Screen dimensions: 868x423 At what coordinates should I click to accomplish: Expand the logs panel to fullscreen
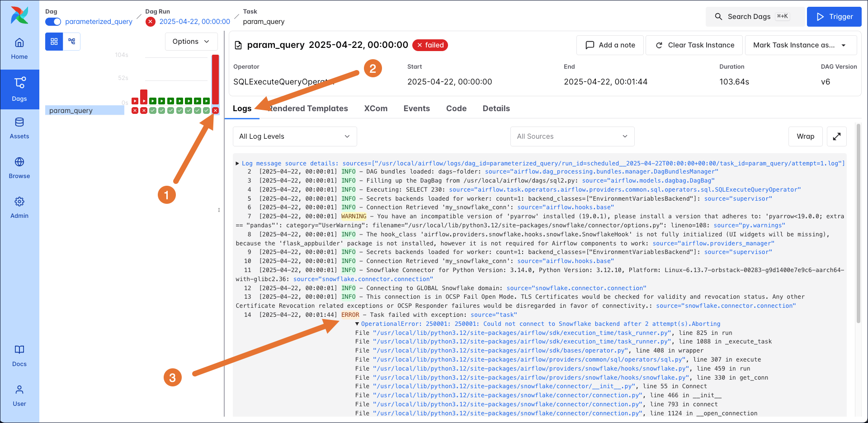(837, 136)
